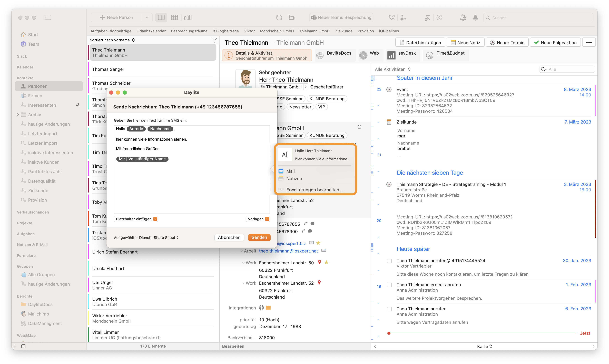The height and width of the screenshot is (364, 609).
Task: Open sevDesk integration icon
Action: point(391,55)
